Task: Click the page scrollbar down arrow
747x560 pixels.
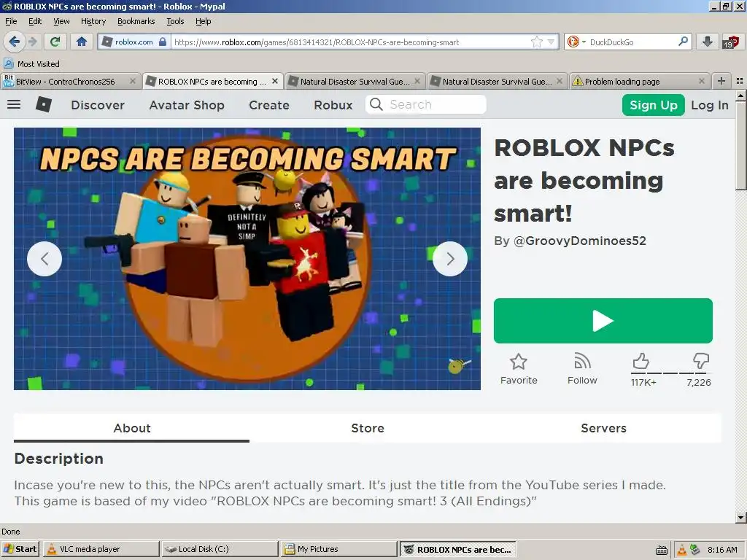Action: (x=741, y=517)
